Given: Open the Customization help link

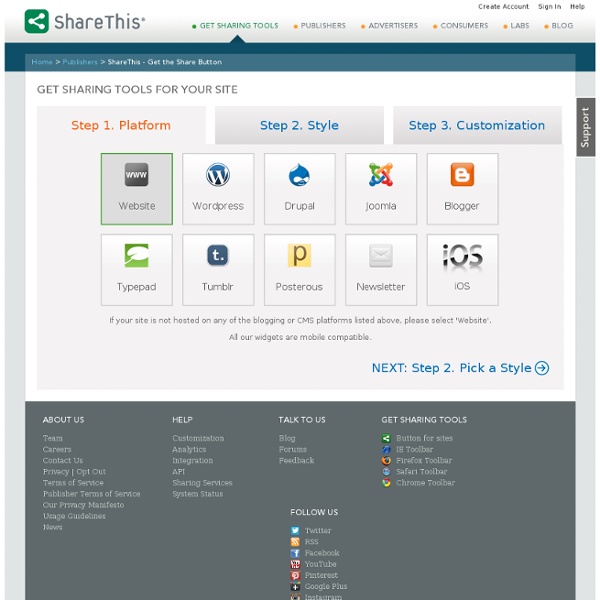Looking at the screenshot, I should pos(198,438).
